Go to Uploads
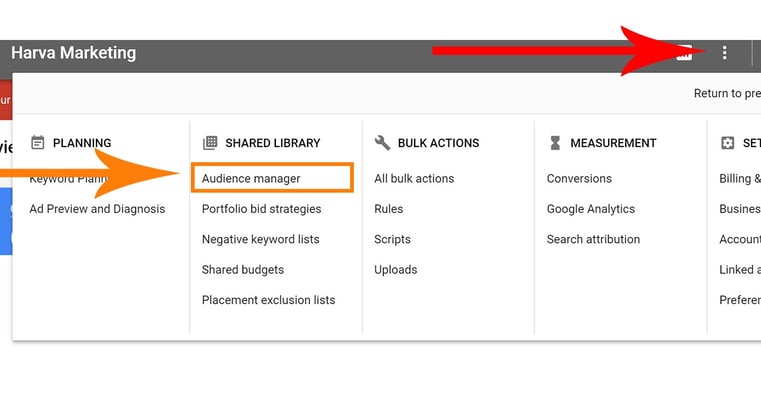This screenshot has height=398, width=761. (x=396, y=269)
